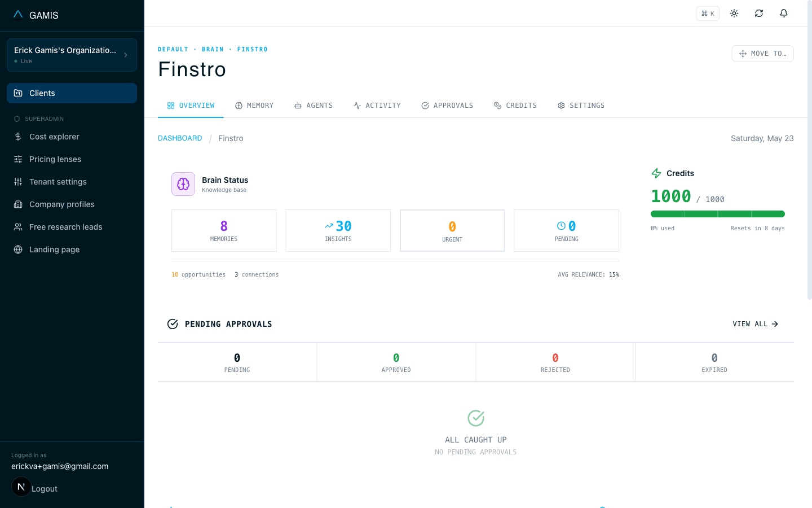Click the green credits progress bar

click(718, 214)
